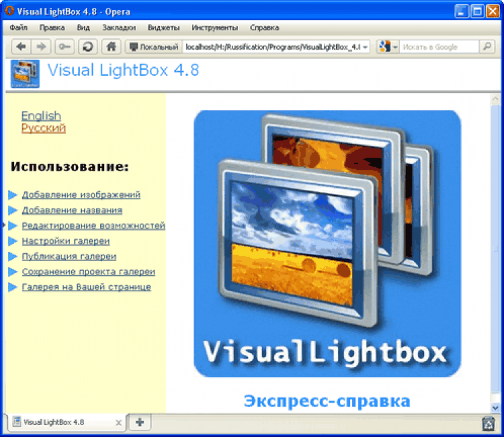The width and height of the screenshot is (504, 437).
Task: Switch language to Русский
Action: (x=44, y=128)
